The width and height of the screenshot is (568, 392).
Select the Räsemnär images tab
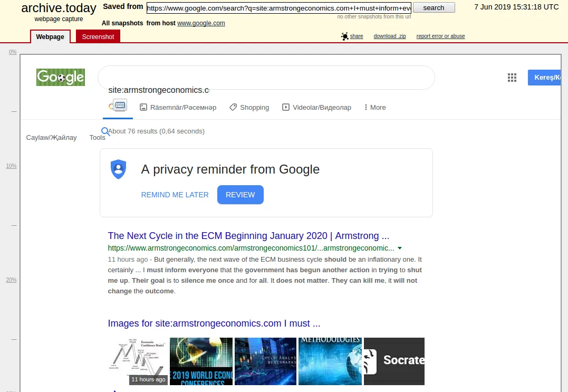[178, 107]
